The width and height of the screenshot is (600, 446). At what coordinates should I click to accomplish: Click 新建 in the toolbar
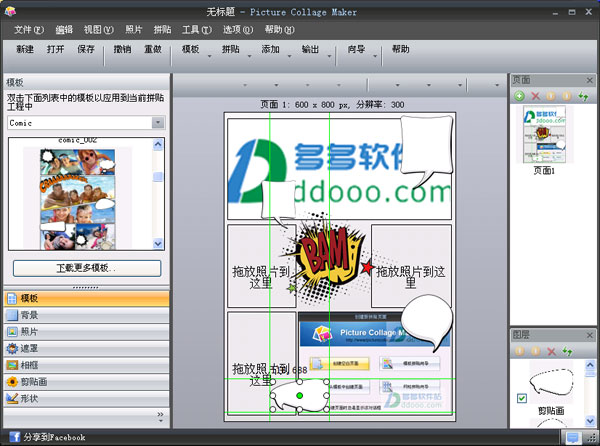[x=25, y=49]
